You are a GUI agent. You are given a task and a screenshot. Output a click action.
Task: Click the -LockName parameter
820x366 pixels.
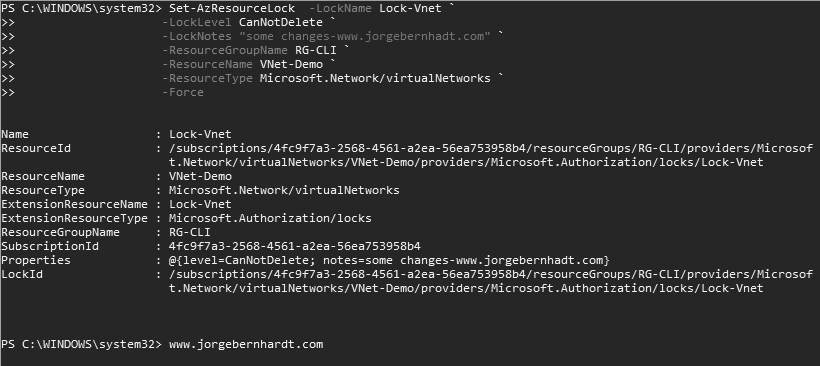pyautogui.click(x=340, y=8)
